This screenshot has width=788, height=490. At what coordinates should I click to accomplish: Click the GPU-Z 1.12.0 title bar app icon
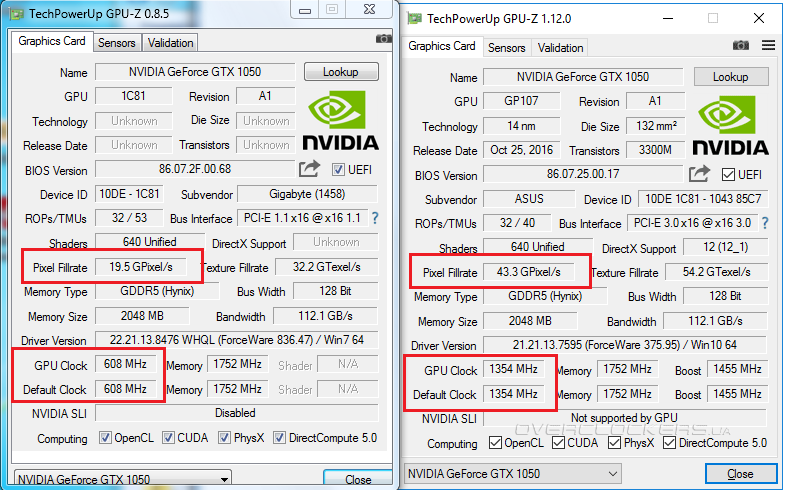point(415,19)
